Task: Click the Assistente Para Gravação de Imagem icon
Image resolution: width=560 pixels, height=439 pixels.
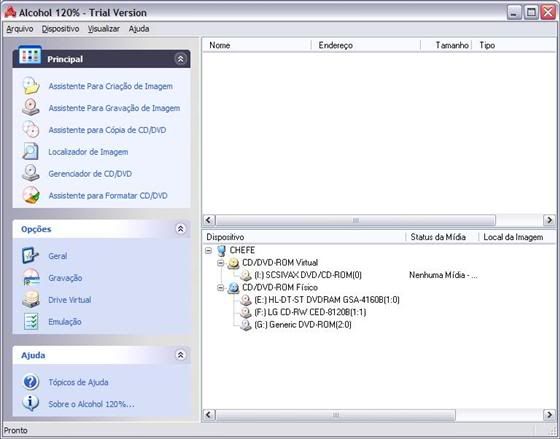Action: 31,108
